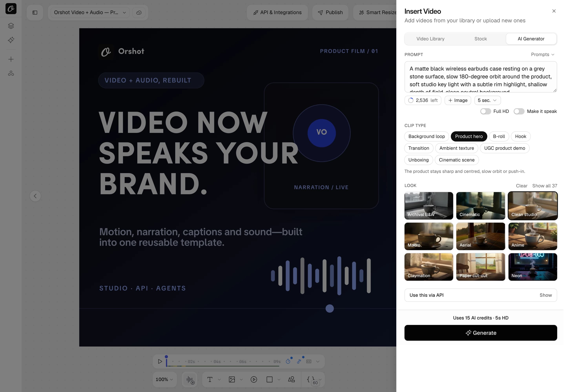Select the UGC product demo chip

505,148
